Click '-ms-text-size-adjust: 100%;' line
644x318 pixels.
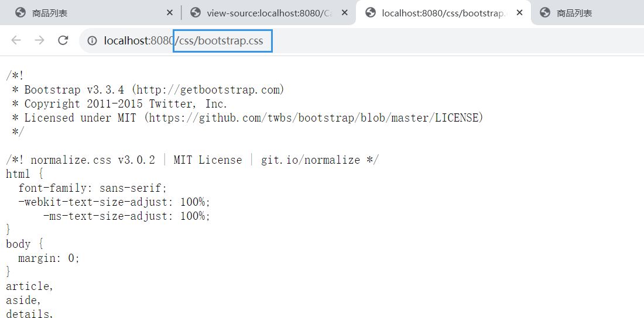tap(126, 216)
